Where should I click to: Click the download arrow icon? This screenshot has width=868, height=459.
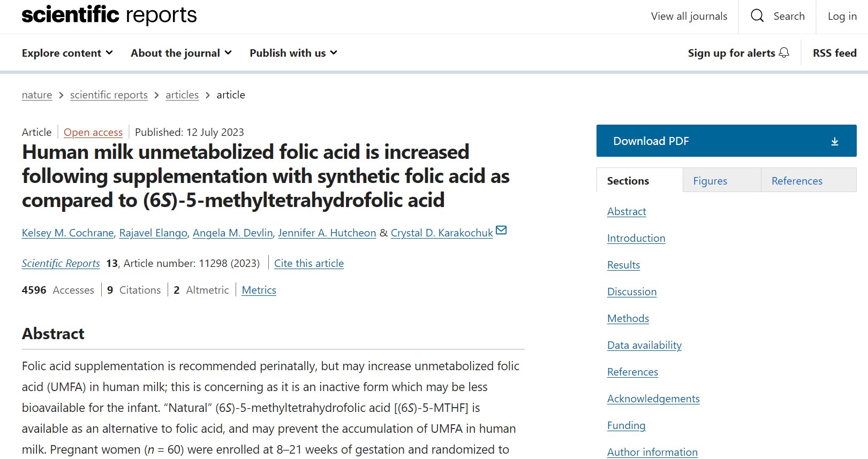[834, 141]
